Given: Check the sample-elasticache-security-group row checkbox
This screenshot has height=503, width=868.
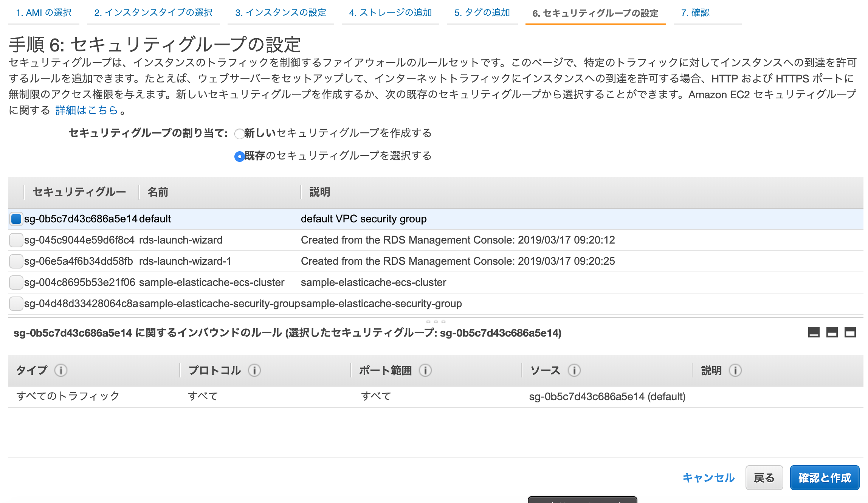Looking at the screenshot, I should 16,304.
